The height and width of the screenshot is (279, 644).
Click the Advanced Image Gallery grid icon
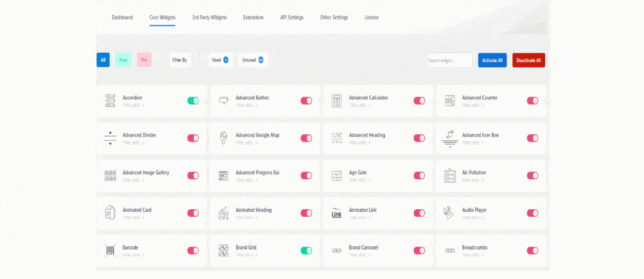[x=110, y=175]
